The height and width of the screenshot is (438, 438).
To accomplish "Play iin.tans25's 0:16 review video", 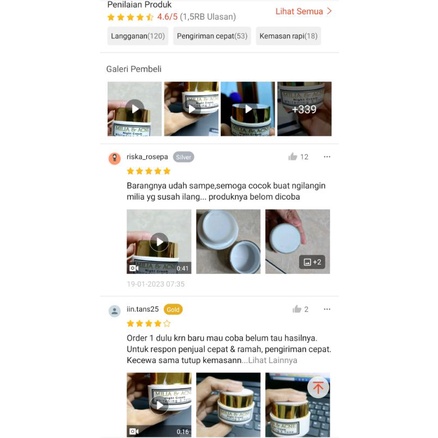I will [159, 405].
